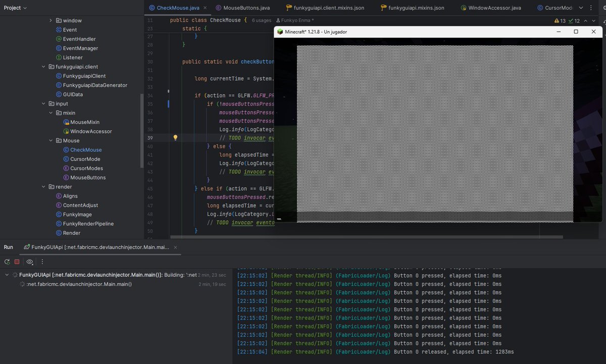Switch to funkyguiapi.mixins.json tab

tap(412, 8)
